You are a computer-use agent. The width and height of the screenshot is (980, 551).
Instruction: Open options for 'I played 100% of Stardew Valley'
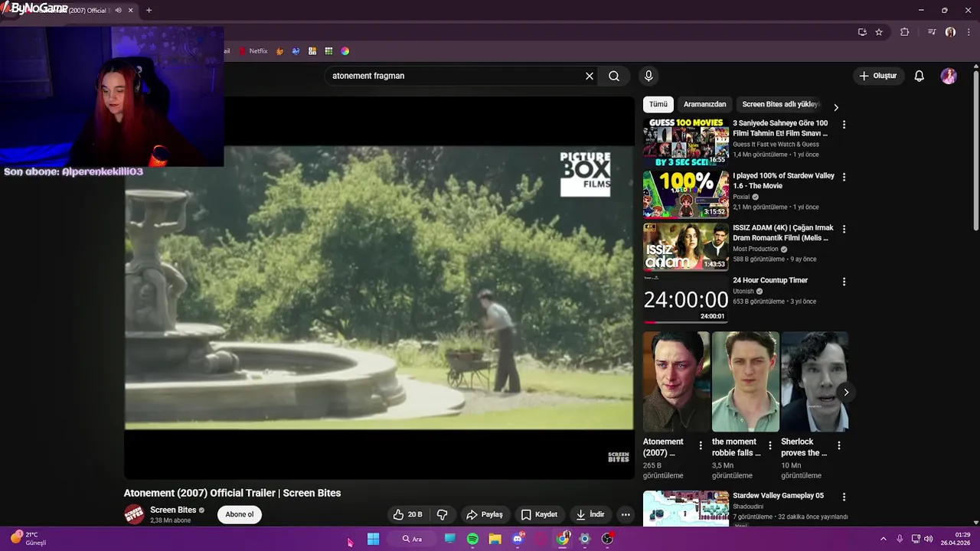[x=844, y=177]
